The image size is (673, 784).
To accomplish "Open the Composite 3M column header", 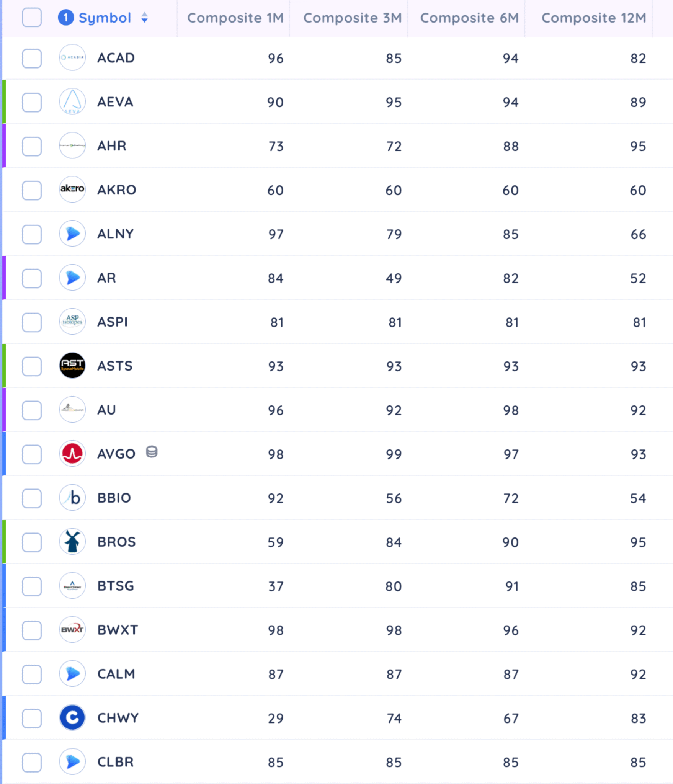I will (x=351, y=18).
